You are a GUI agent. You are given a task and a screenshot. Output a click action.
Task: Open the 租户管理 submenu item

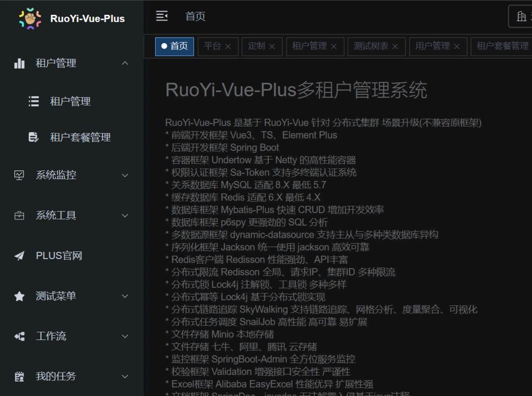click(x=72, y=101)
